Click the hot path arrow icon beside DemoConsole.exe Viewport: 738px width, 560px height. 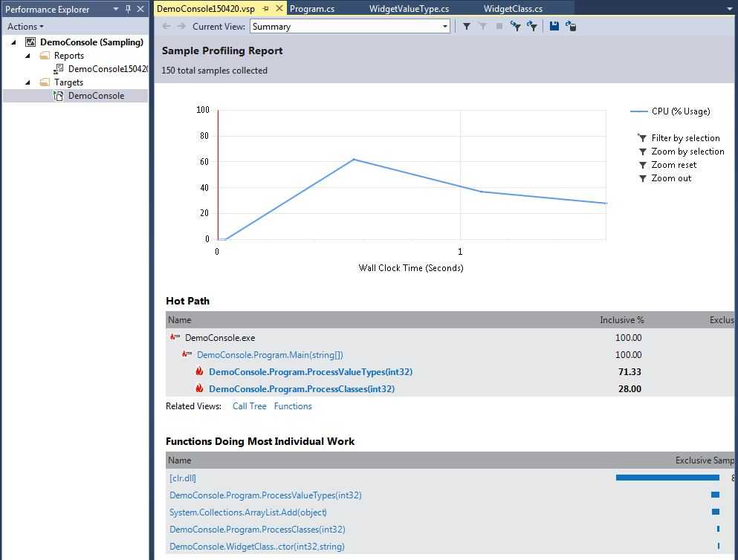coord(175,337)
